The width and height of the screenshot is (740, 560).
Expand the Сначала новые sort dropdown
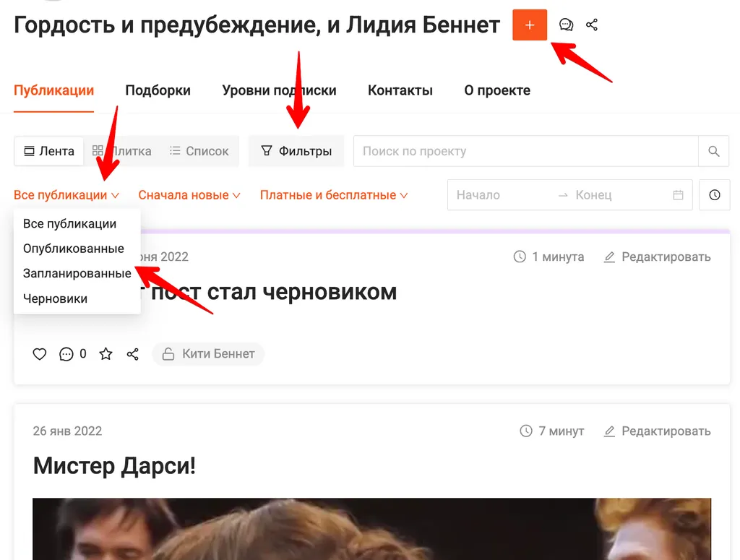[x=189, y=195]
